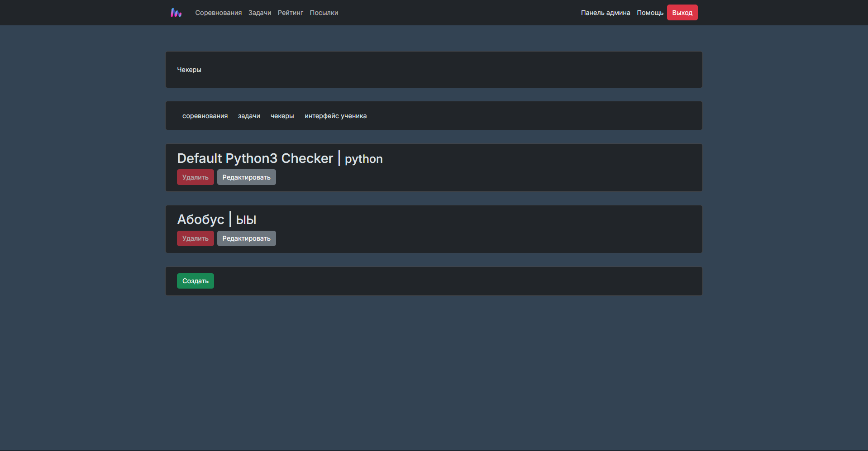Click the Чекеры page header
Image resolution: width=868 pixels, height=451 pixels.
pyautogui.click(x=189, y=70)
